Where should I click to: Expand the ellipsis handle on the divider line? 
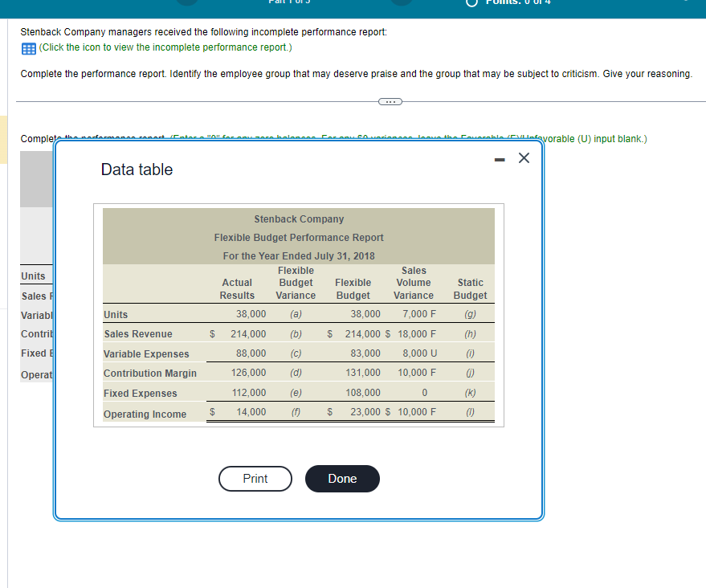pos(390,102)
